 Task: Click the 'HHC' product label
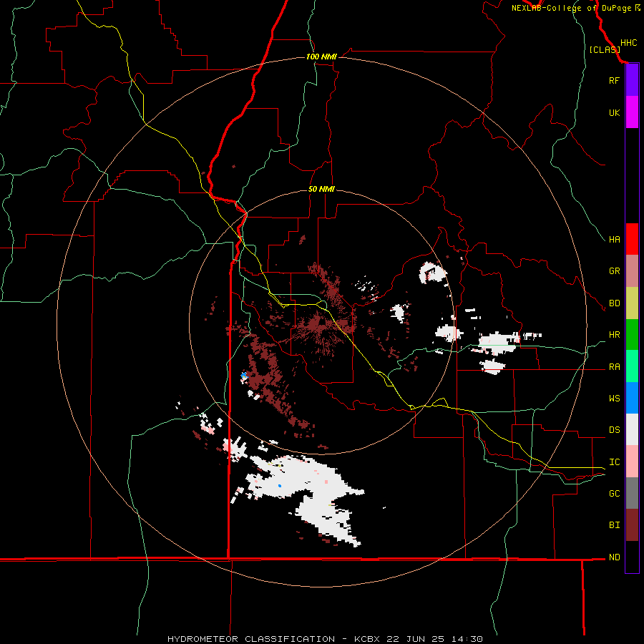[628, 43]
